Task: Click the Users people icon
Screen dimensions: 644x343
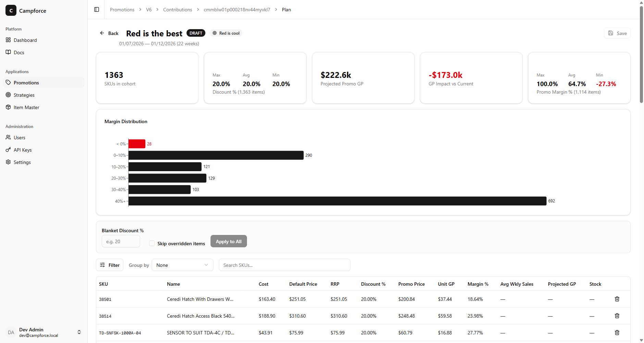Action: point(8,137)
